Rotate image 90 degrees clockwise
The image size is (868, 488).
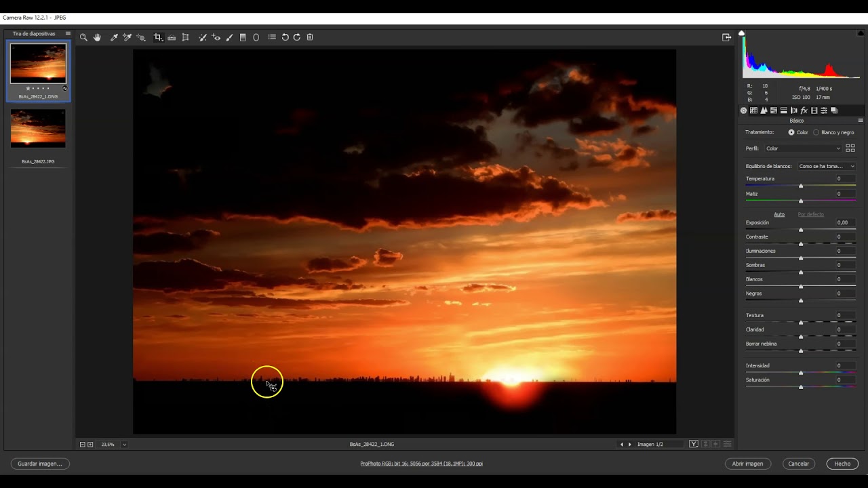coord(297,37)
